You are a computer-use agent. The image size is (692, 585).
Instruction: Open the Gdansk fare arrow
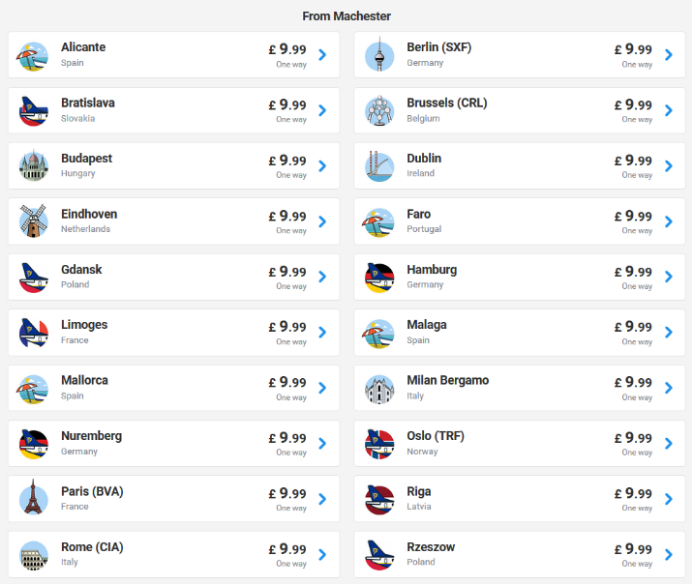click(323, 277)
